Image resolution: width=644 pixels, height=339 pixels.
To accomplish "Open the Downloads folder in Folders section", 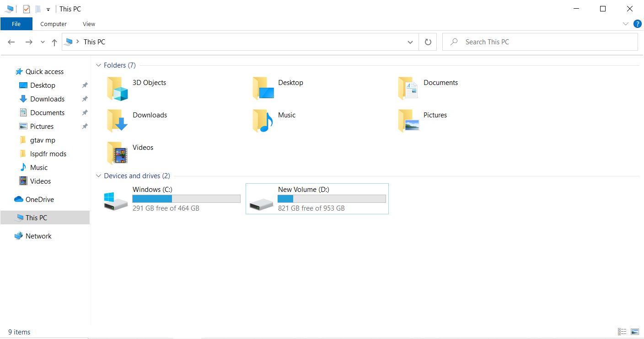I will 117,121.
